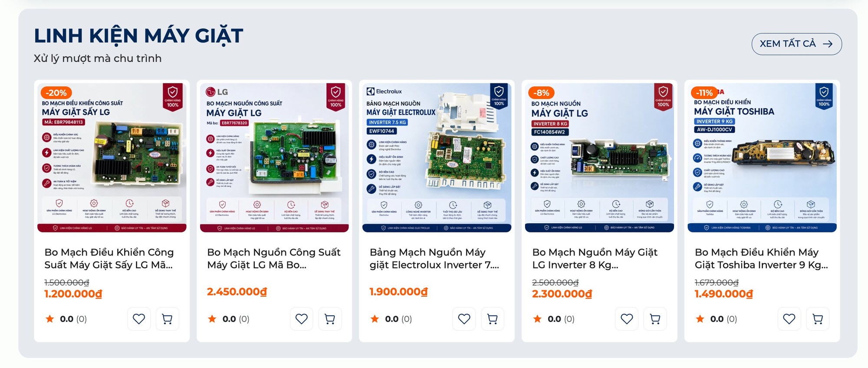Favorite the 2.450.000đ LG power board
The image size is (868, 368).
point(302,319)
